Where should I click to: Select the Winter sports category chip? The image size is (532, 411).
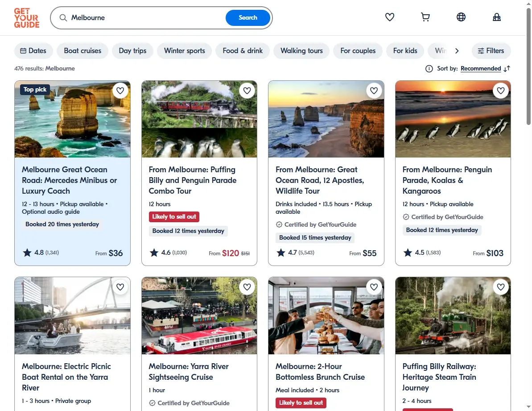click(x=184, y=50)
